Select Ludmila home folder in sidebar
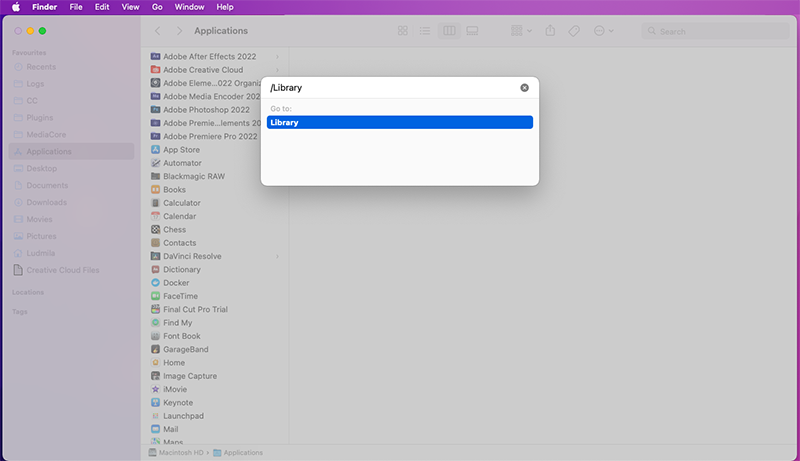 tap(71, 253)
